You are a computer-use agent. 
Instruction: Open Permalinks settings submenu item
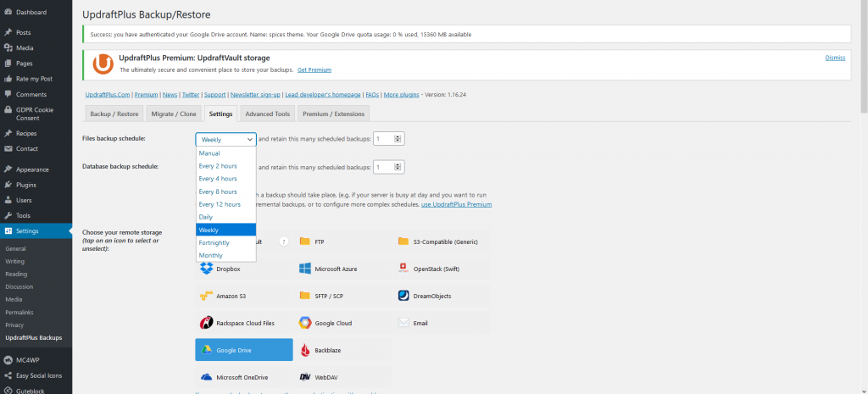click(x=20, y=312)
